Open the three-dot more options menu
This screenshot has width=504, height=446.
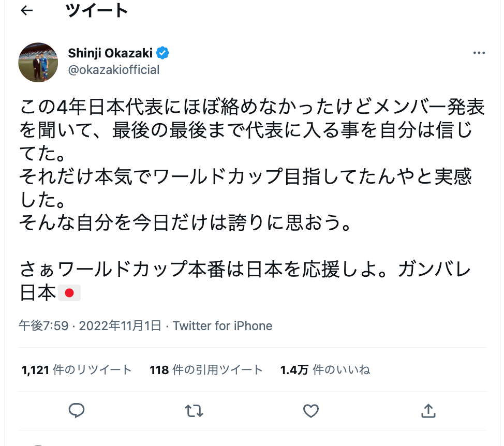479,53
